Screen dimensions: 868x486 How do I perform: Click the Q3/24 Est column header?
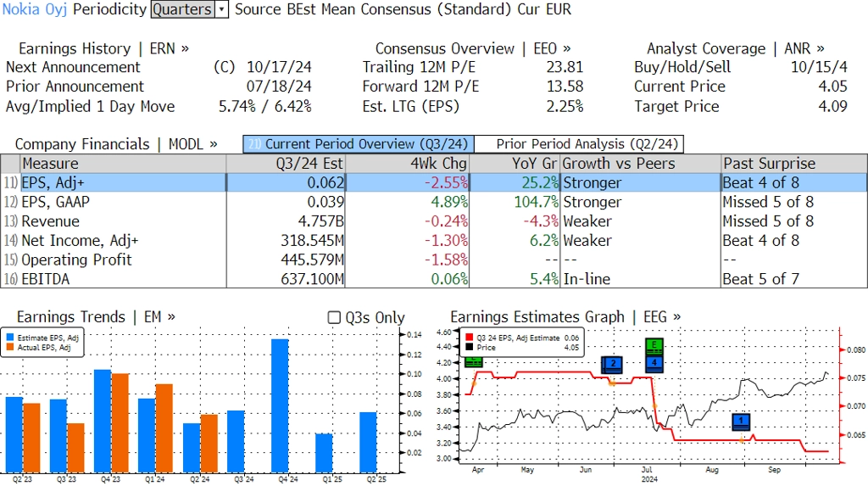click(x=286, y=164)
